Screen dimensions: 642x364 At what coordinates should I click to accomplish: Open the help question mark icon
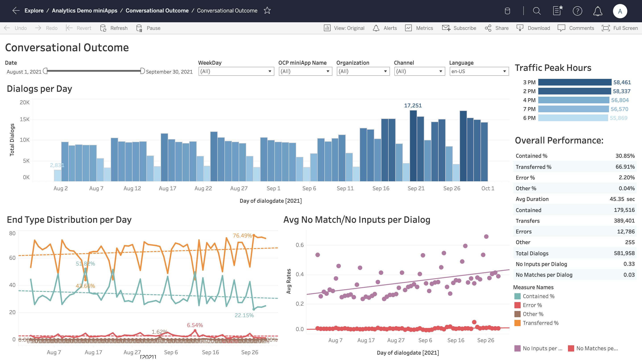577,11
